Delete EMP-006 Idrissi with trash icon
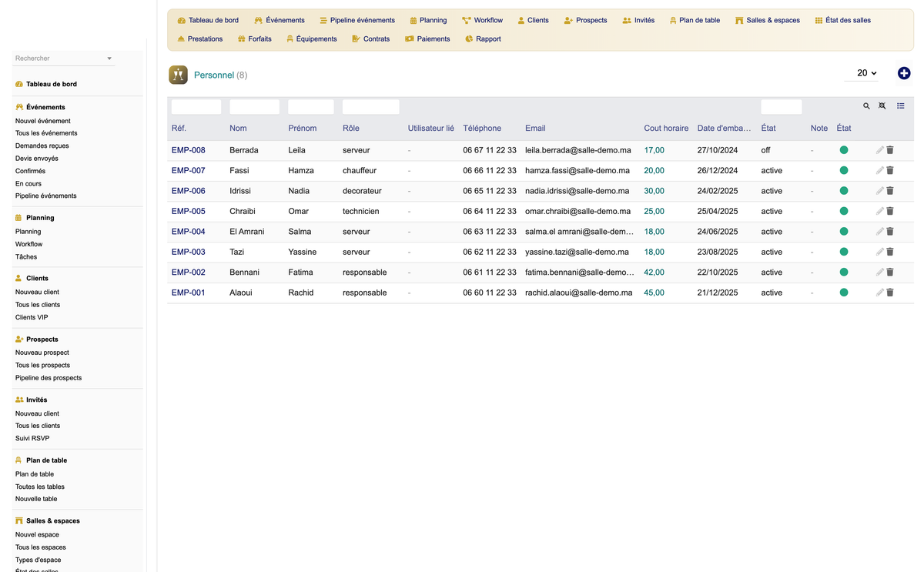 [890, 191]
